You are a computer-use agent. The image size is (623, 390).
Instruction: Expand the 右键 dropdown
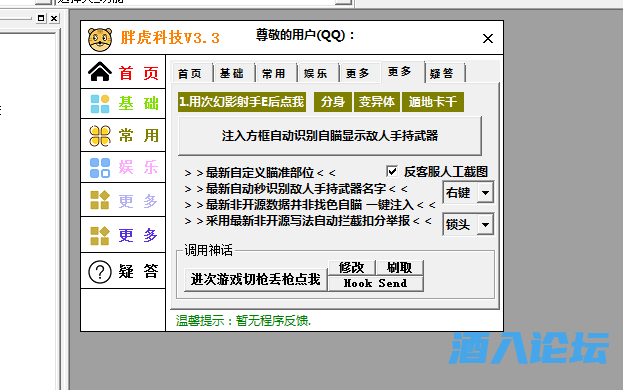coord(485,193)
